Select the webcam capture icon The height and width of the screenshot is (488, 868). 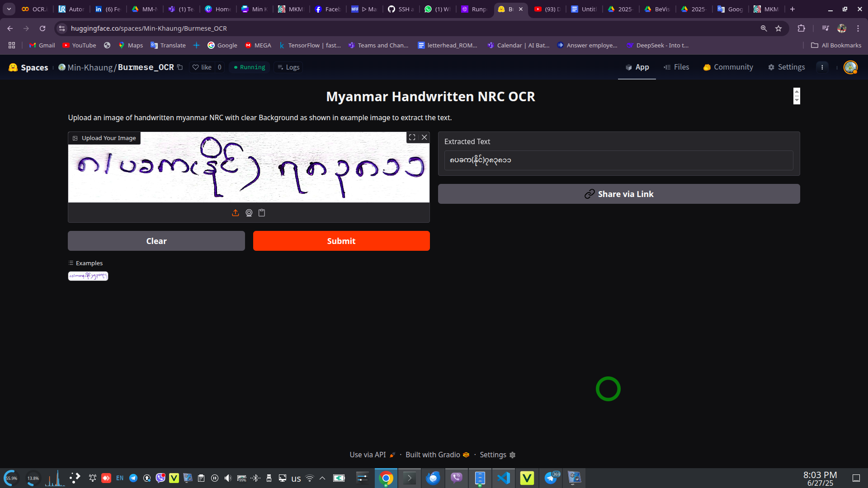coord(249,213)
